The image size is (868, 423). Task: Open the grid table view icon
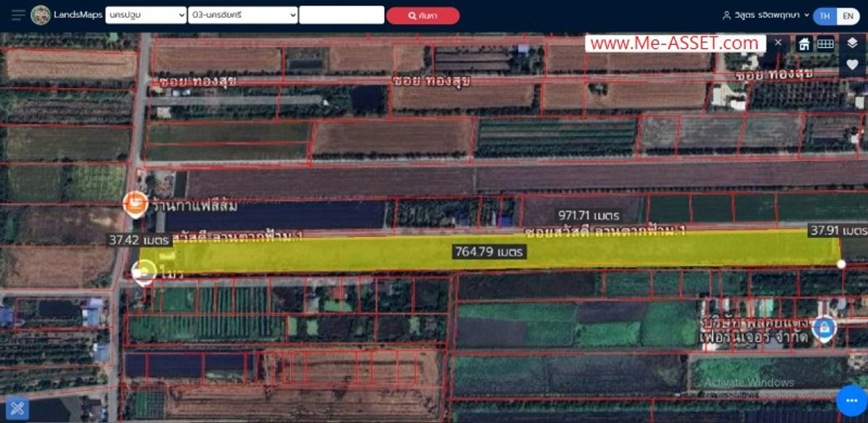click(x=825, y=44)
